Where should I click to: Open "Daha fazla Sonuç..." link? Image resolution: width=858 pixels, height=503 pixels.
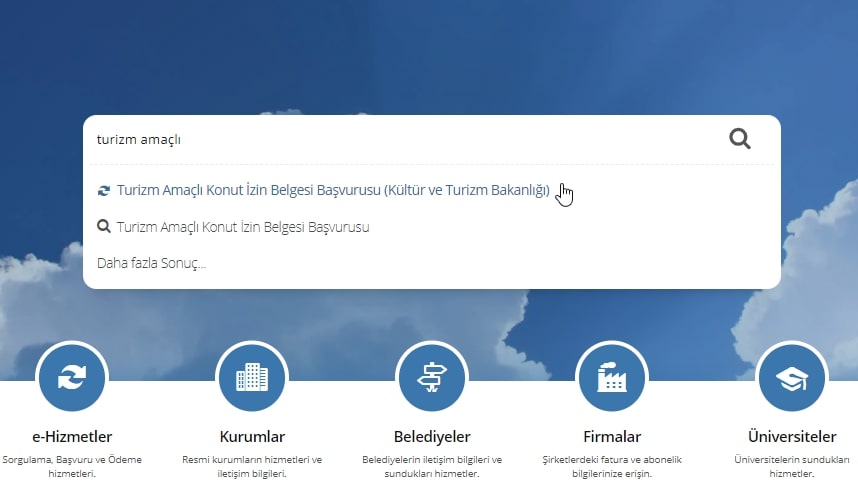point(152,263)
